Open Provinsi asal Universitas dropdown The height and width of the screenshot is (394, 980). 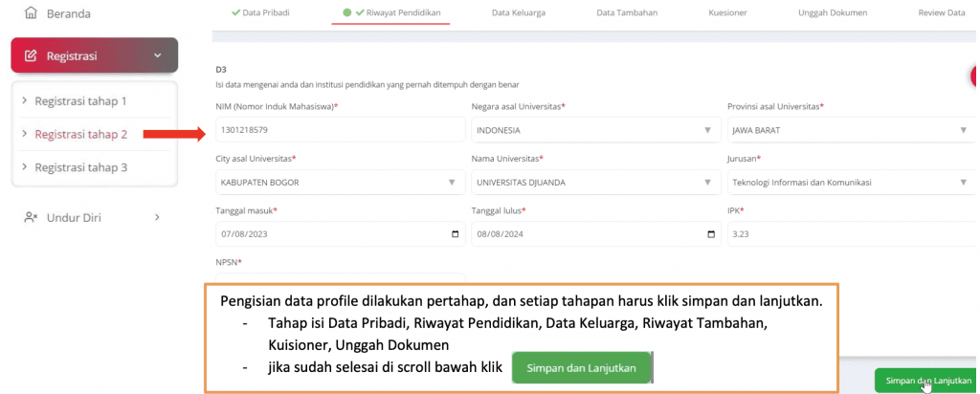click(963, 130)
